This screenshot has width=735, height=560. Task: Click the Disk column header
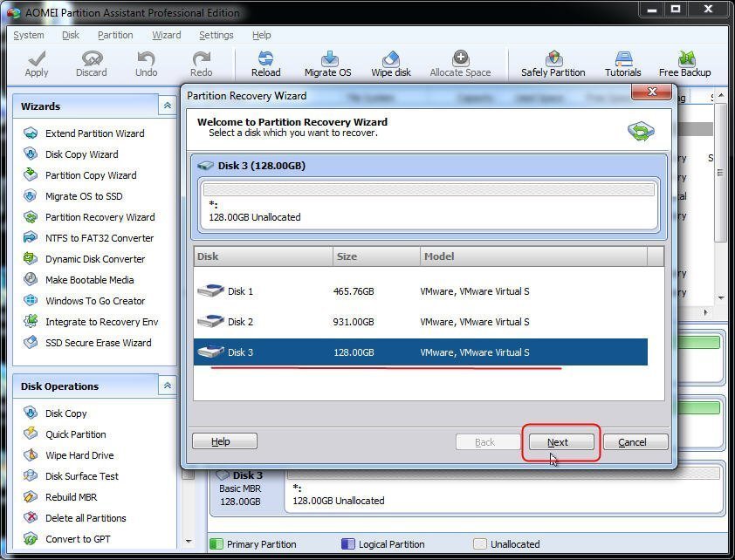click(263, 256)
